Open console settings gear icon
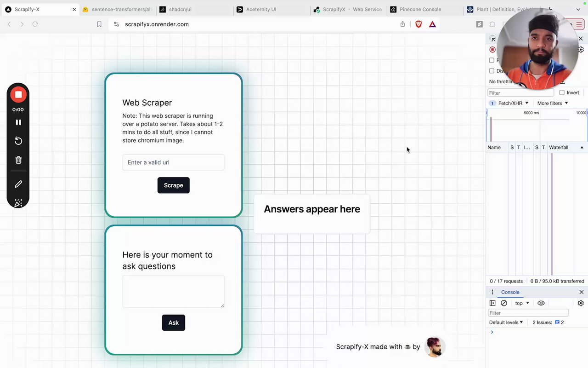The width and height of the screenshot is (588, 368). pos(581,303)
